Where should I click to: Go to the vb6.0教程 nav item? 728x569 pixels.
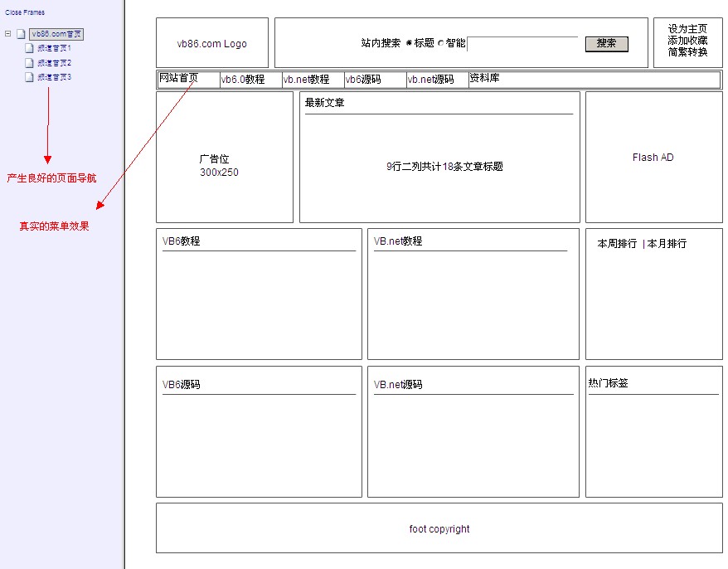click(x=242, y=80)
